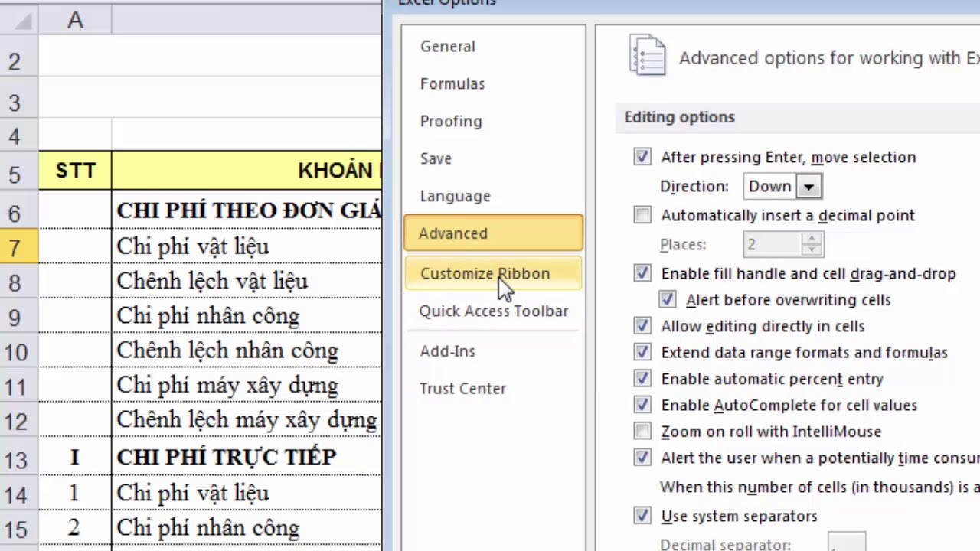Enable 'Automatically insert a decimal point'
This screenshot has height=551, width=980.
tap(642, 215)
